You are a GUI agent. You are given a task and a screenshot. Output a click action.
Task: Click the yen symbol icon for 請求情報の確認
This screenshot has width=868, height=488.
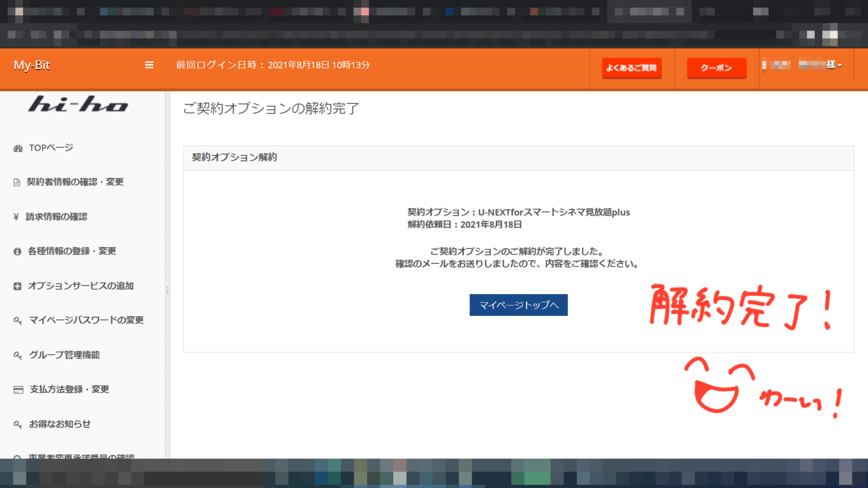[18, 217]
